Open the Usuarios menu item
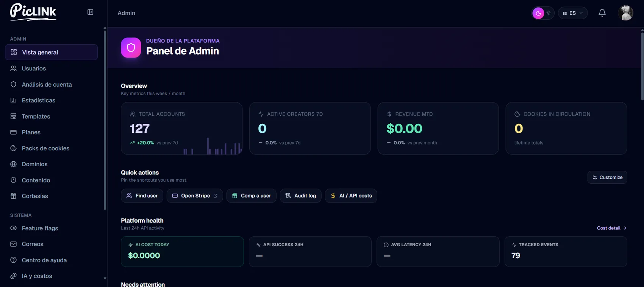 [52, 69]
